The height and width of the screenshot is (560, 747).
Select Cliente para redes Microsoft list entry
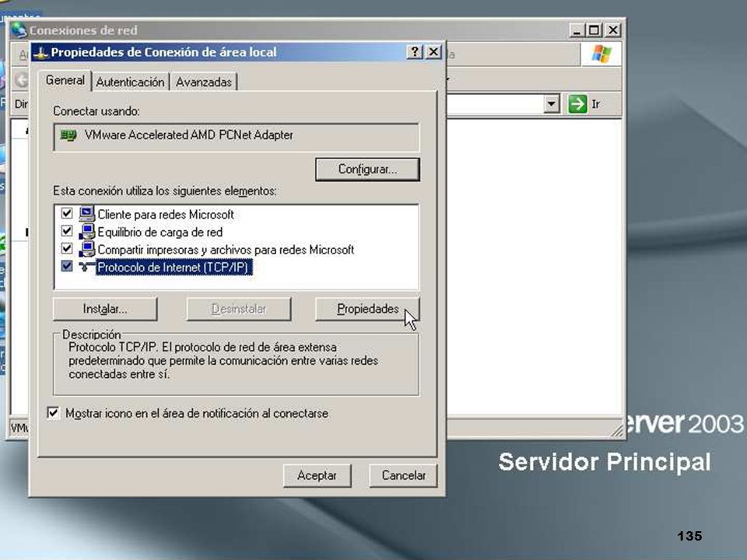pyautogui.click(x=165, y=215)
